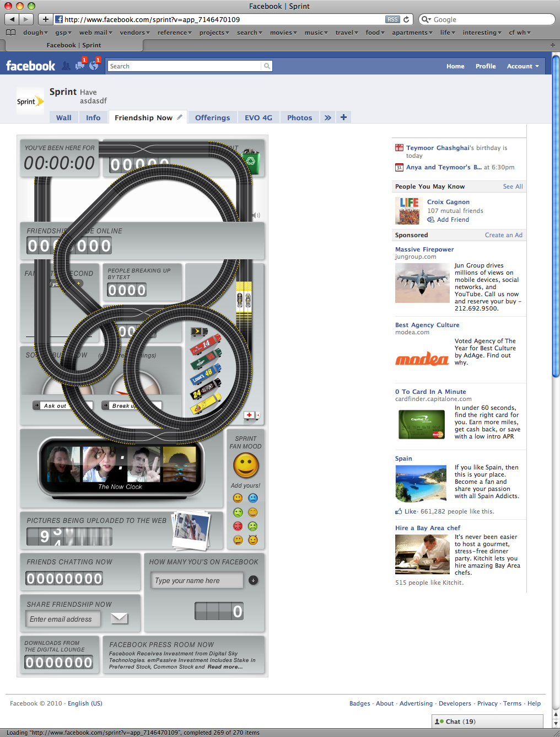
Task: Select the green confused mood face
Action: 238,512
